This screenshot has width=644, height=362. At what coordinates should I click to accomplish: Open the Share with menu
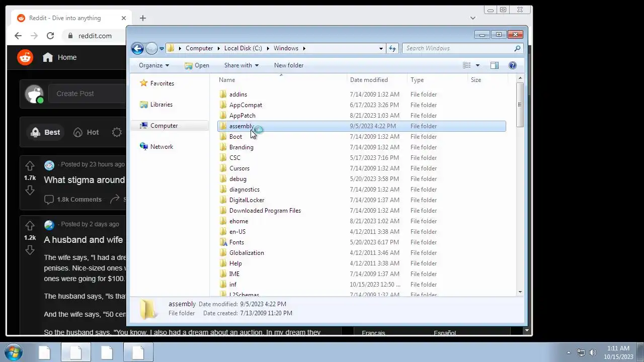tap(241, 65)
